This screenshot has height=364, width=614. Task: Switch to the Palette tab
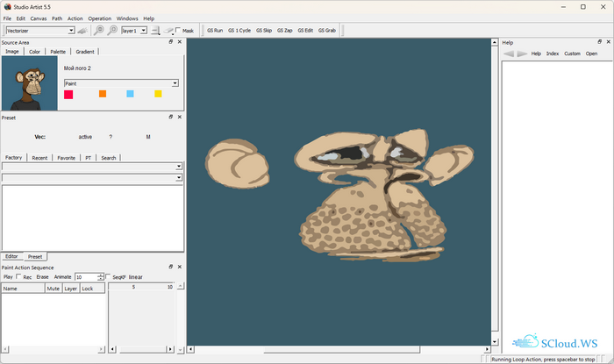(58, 52)
